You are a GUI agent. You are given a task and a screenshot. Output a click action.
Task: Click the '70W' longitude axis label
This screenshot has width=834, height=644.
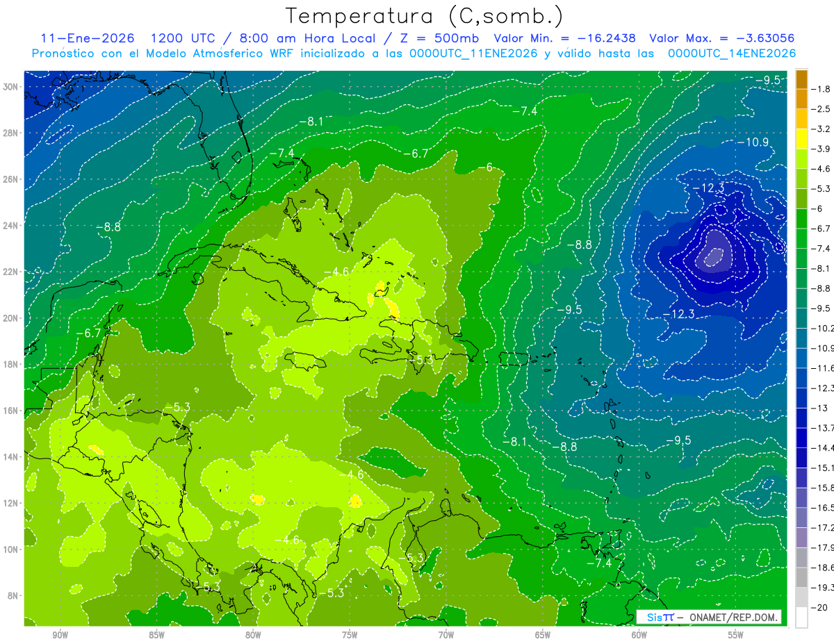(x=446, y=635)
